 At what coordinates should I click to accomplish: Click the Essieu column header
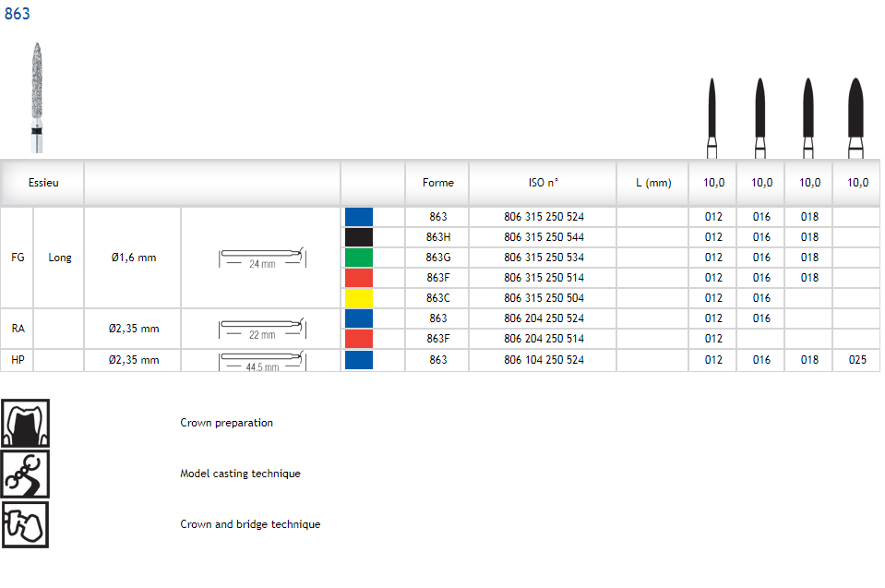(43, 183)
